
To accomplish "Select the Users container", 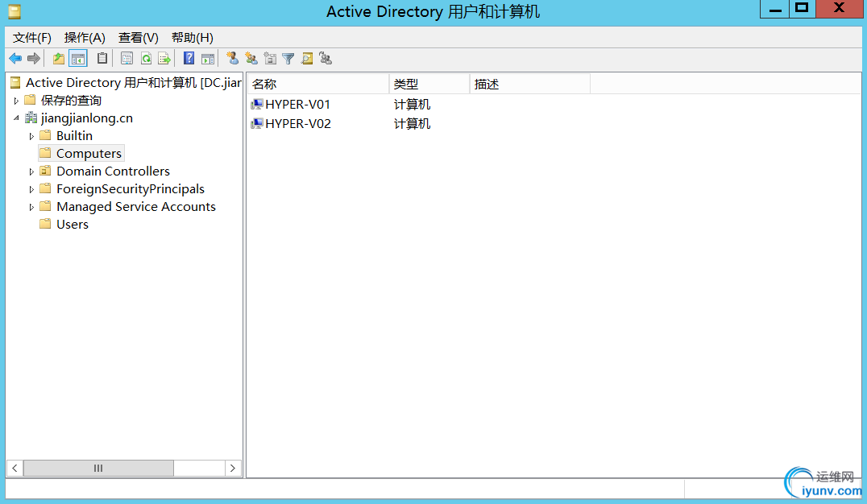I will coord(73,225).
